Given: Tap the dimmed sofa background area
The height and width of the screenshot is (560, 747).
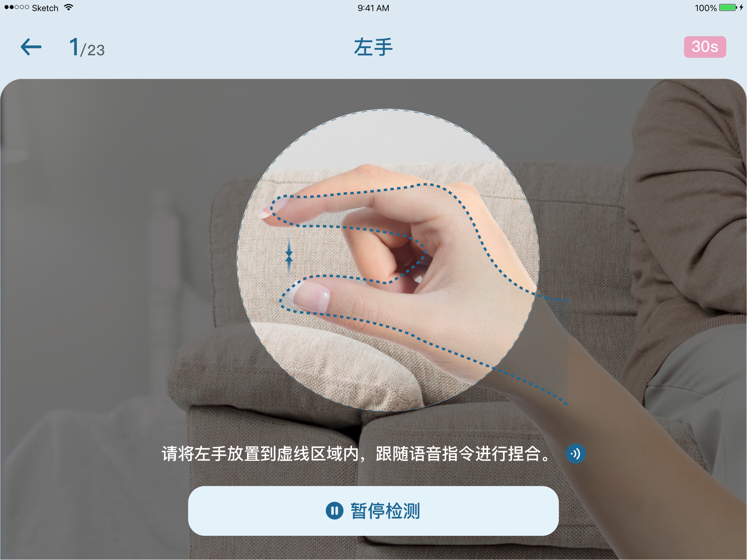Looking at the screenshot, I should pos(104,277).
